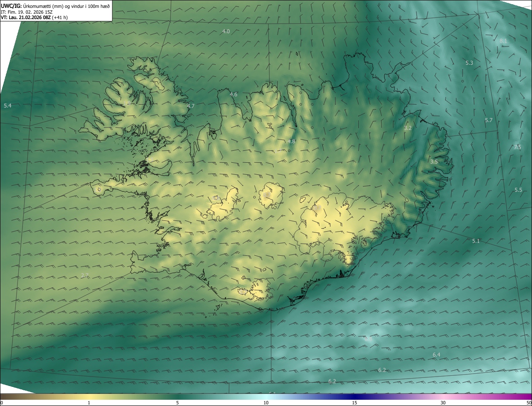
Task: Select the "8.1" precipitation value label
Action: [503, 41]
